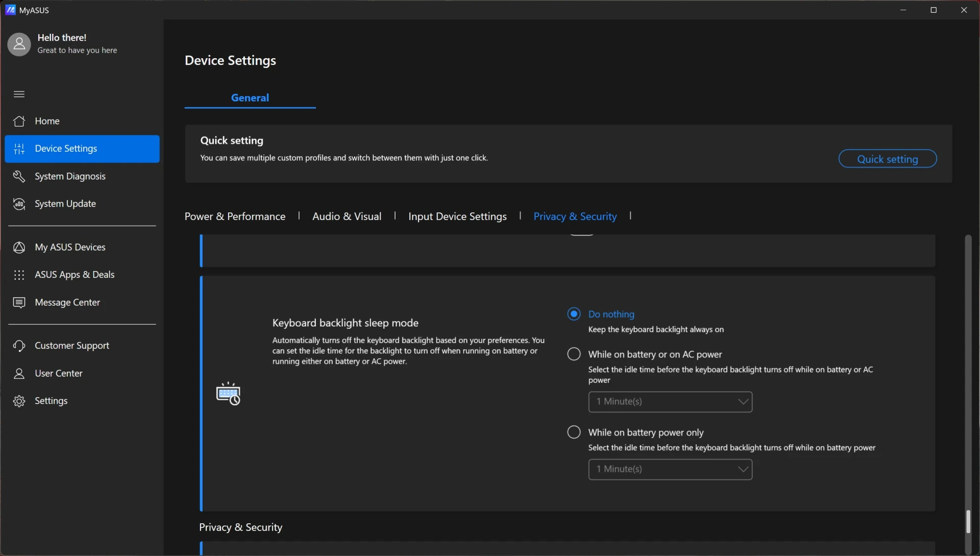Click the Message Center icon

click(x=19, y=302)
